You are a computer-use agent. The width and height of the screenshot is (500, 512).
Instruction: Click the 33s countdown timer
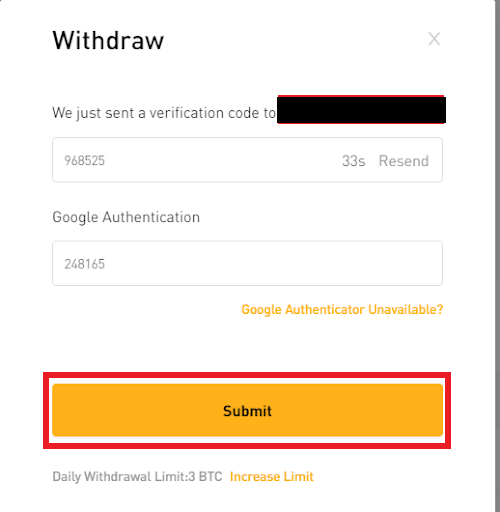tap(353, 161)
